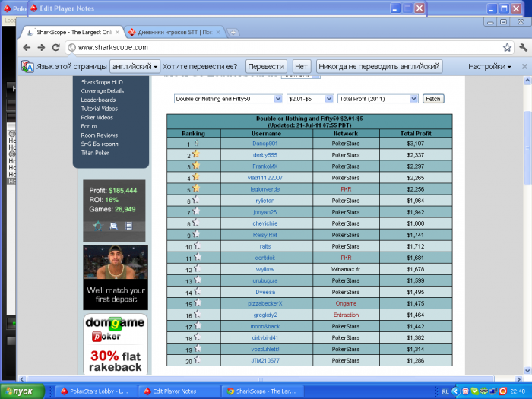The height and width of the screenshot is (399, 532).
Task: Open Leaderboards in the sidebar
Action: [x=98, y=100]
